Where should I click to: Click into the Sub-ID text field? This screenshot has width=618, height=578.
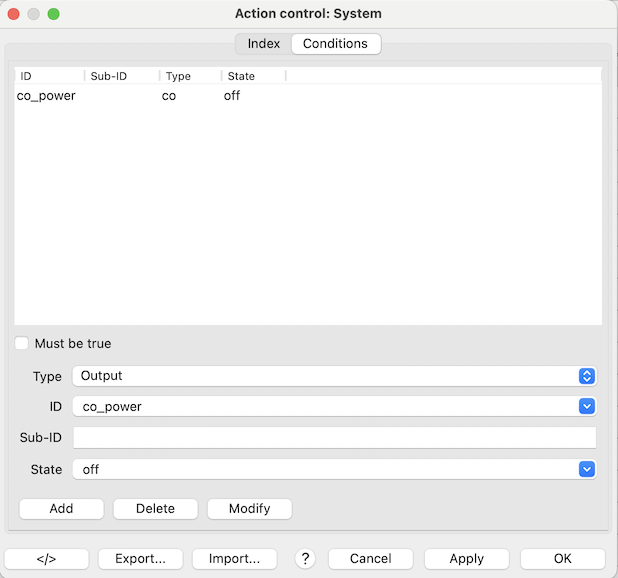click(334, 438)
